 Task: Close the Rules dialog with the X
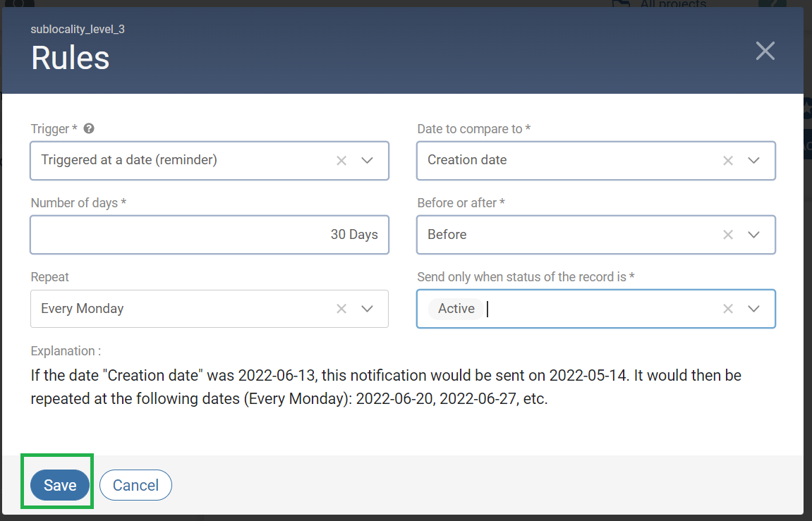765,51
